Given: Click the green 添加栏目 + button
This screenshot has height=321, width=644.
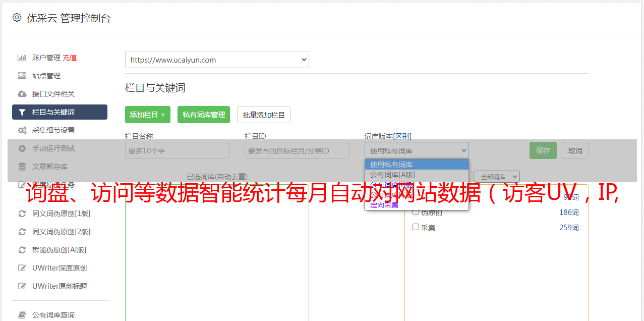Looking at the screenshot, I should click(x=148, y=115).
